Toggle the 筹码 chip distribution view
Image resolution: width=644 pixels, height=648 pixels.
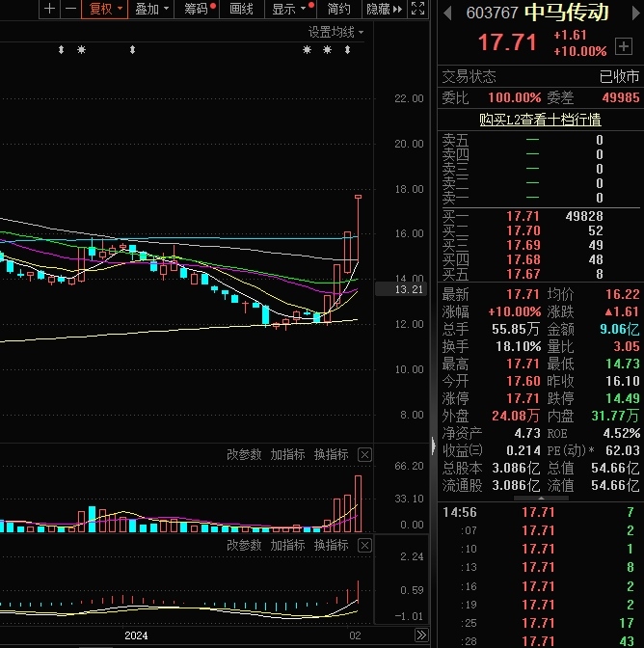click(197, 9)
